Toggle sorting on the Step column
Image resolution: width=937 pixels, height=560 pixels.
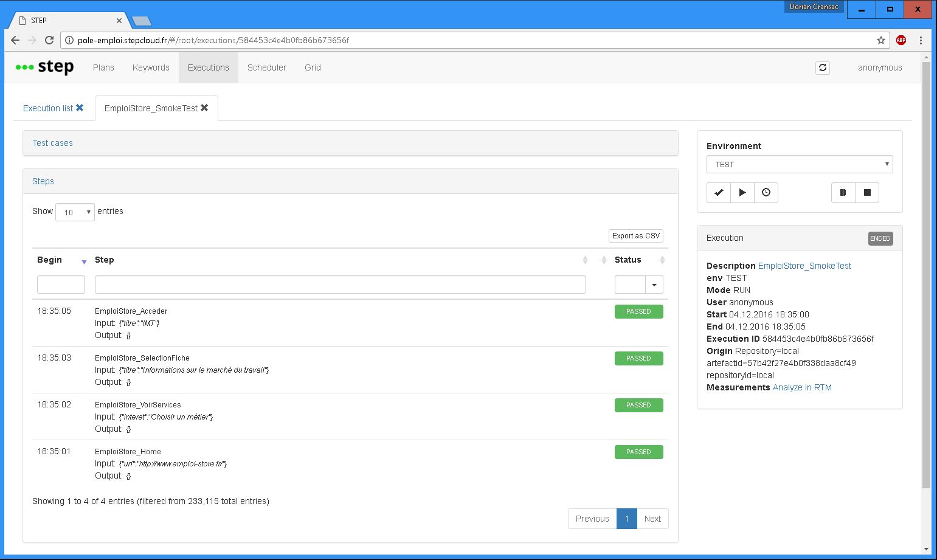586,260
